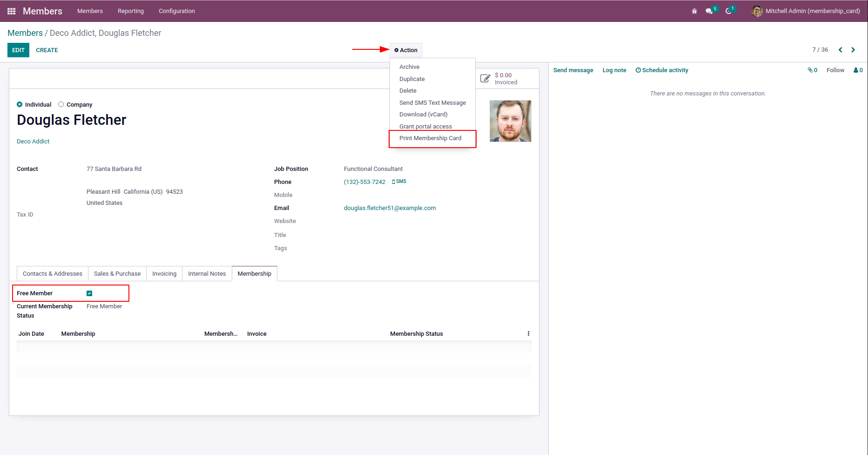Open the apps grid menu icon
The width and height of the screenshot is (868, 455).
[12, 11]
